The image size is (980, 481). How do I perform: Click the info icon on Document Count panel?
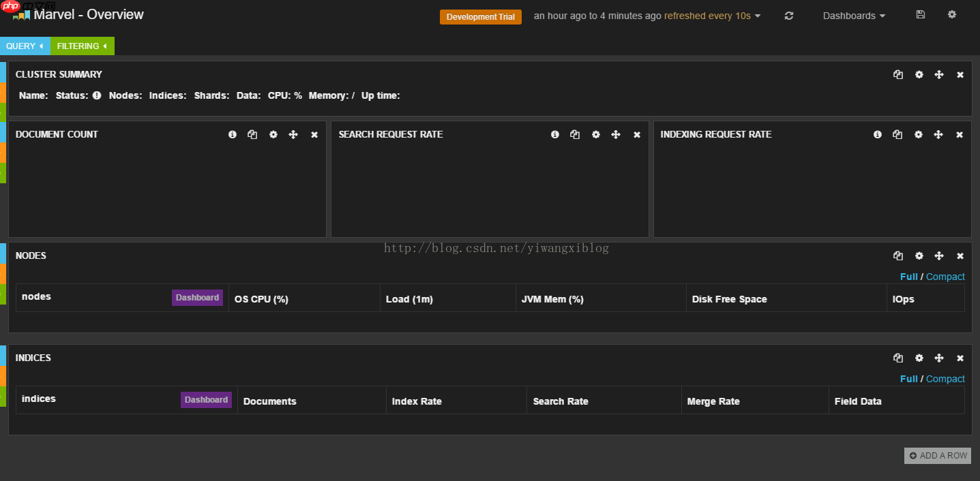click(x=233, y=135)
